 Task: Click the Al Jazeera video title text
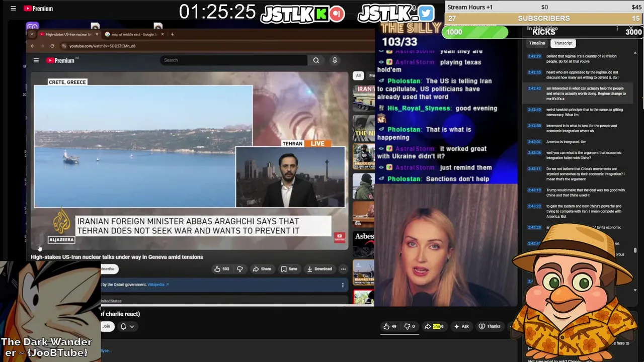[117, 257]
